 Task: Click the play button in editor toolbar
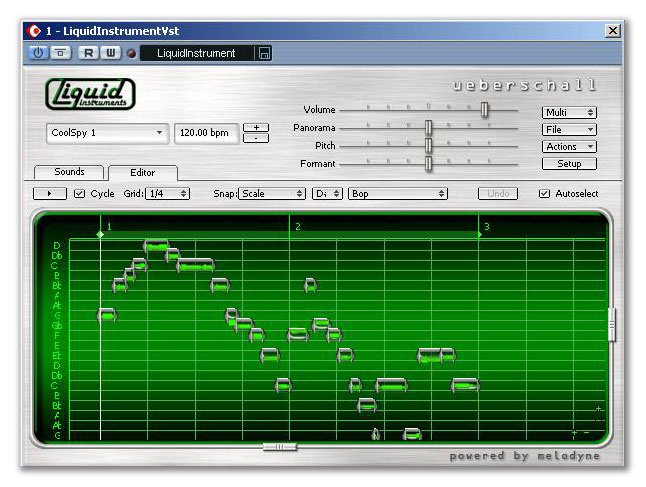(x=49, y=194)
